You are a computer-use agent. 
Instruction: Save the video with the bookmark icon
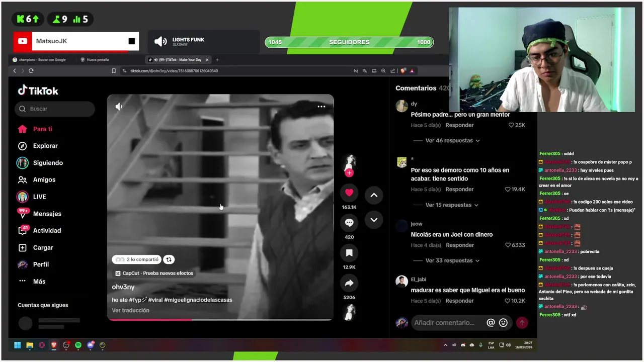click(349, 252)
